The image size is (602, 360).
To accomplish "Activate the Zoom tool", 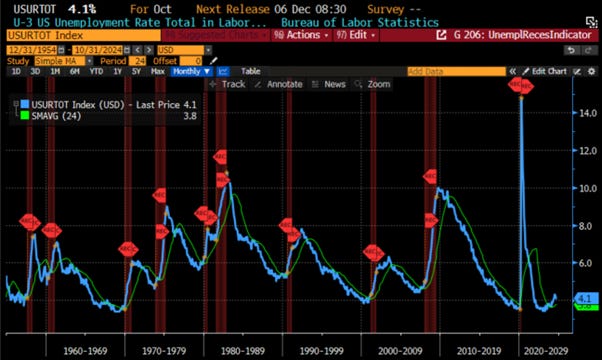I will (x=372, y=84).
